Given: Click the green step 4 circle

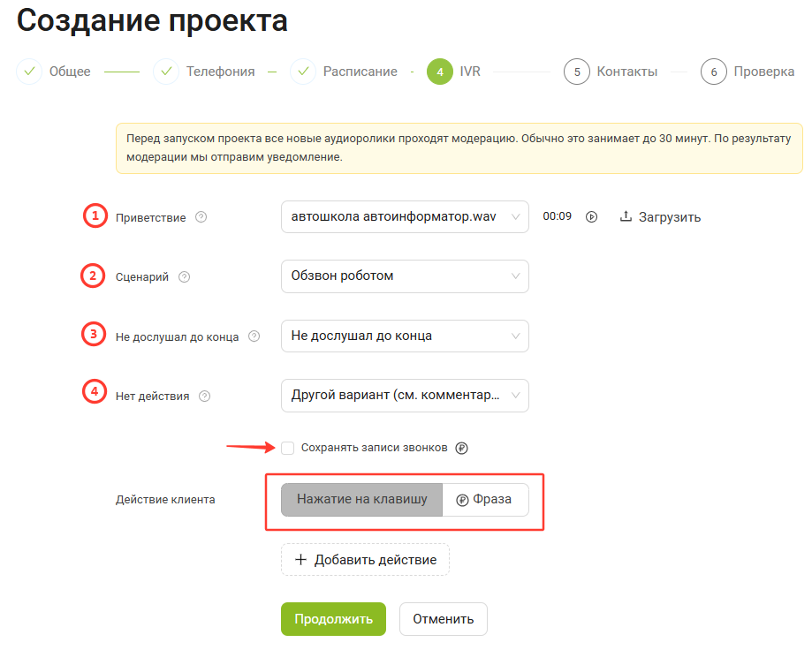Looking at the screenshot, I should tap(440, 72).
